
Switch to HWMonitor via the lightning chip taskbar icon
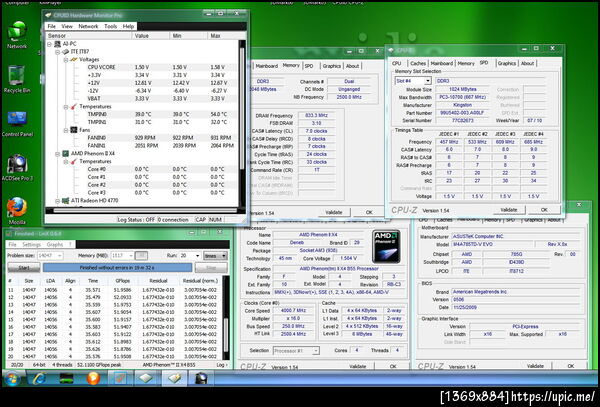[174, 379]
